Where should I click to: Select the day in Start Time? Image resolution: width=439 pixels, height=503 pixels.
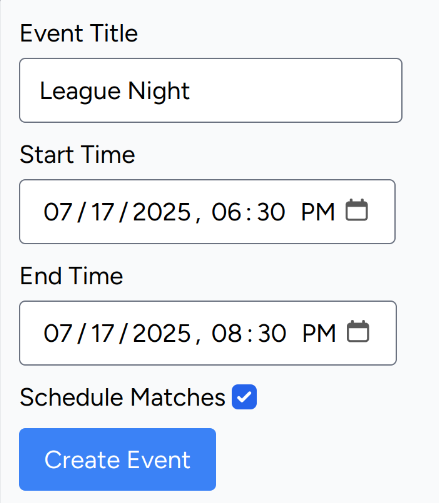tap(103, 212)
